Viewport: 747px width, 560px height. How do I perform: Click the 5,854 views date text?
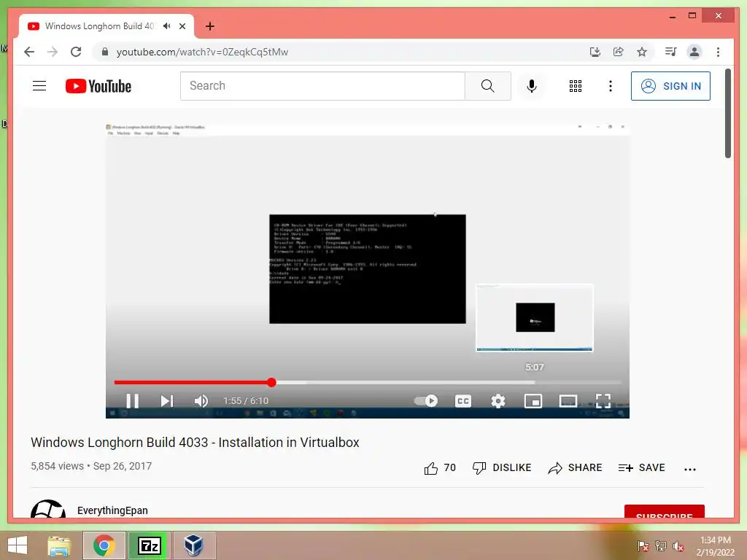coord(91,466)
